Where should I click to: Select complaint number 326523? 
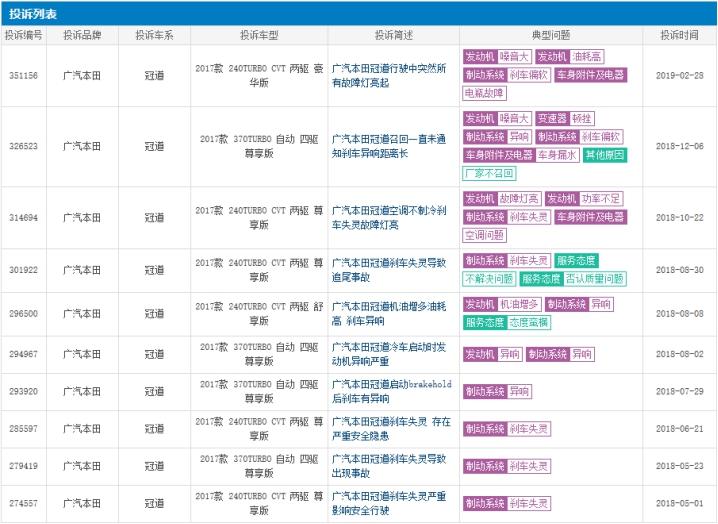[23, 146]
